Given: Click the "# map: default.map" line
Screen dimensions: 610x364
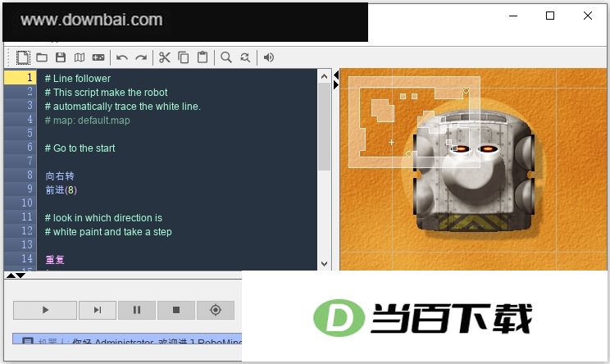Looking at the screenshot, I should pyautogui.click(x=87, y=121).
